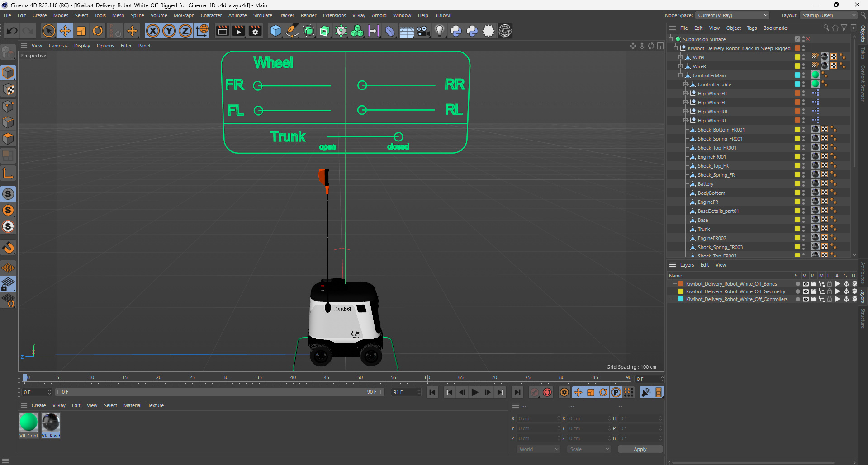868x465 pixels.
Task: Toggle X axis lock
Action: click(153, 31)
